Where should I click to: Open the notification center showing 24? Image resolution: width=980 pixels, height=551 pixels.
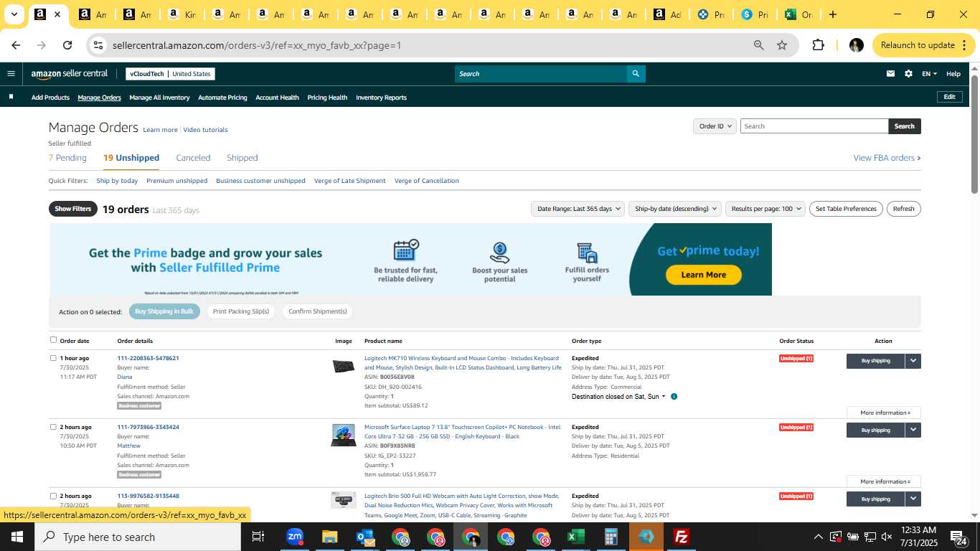pos(960,537)
